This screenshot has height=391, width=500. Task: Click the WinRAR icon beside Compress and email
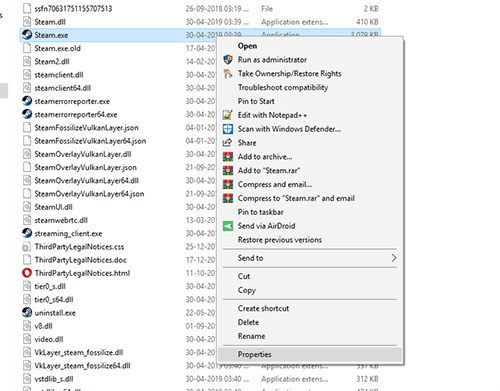(228, 184)
